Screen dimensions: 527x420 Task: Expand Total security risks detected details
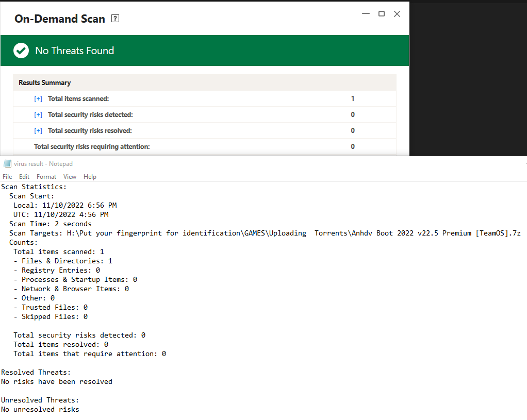38,115
